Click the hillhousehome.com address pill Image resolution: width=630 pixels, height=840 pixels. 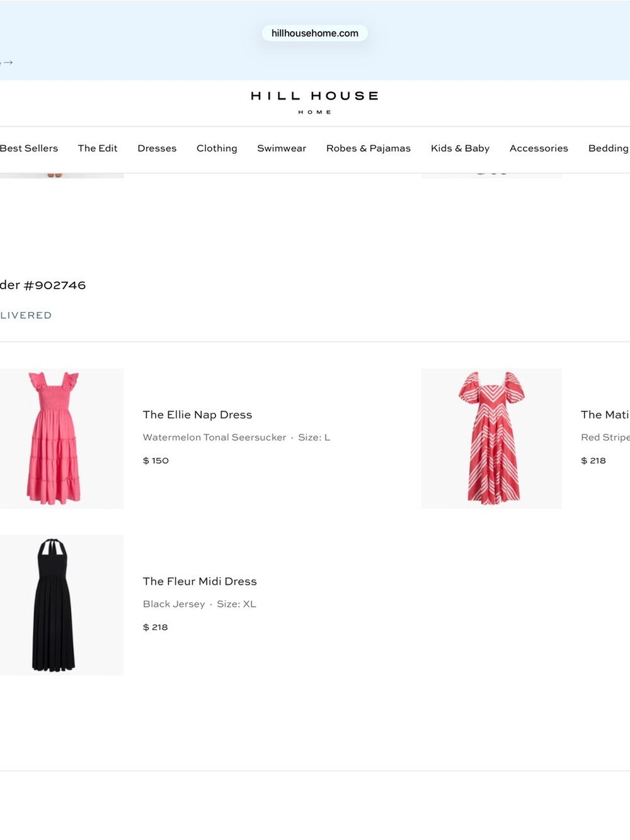pos(314,33)
